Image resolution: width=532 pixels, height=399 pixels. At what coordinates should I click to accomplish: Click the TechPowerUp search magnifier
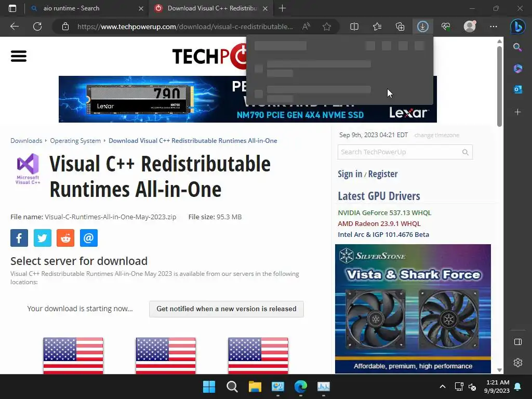[x=465, y=152]
